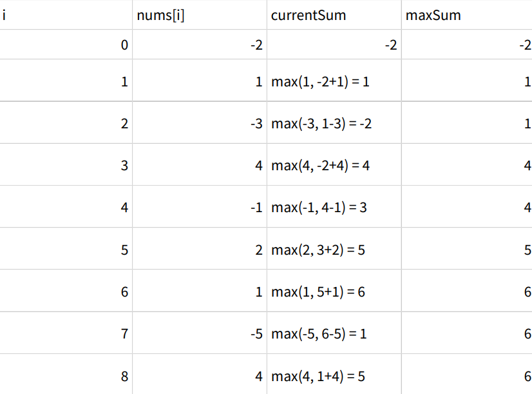Select nums[i] cell with value -5
532x394 pixels.
click(200, 334)
